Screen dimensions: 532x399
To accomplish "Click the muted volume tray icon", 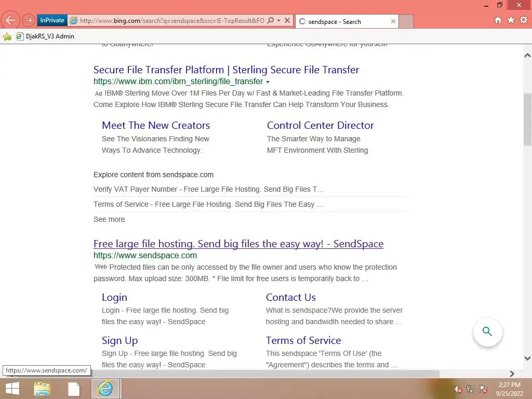I will (458, 389).
